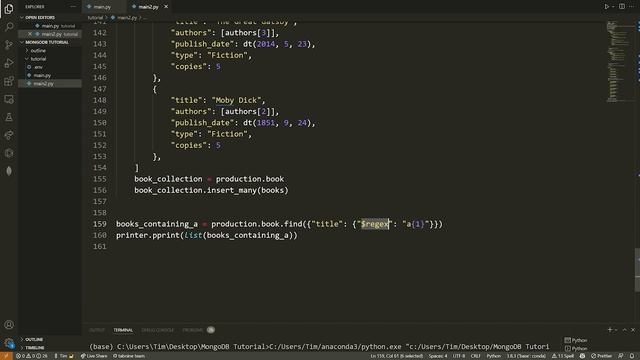Select main.py under Open Editors
Screen dimensions: 640x360
coord(50,26)
